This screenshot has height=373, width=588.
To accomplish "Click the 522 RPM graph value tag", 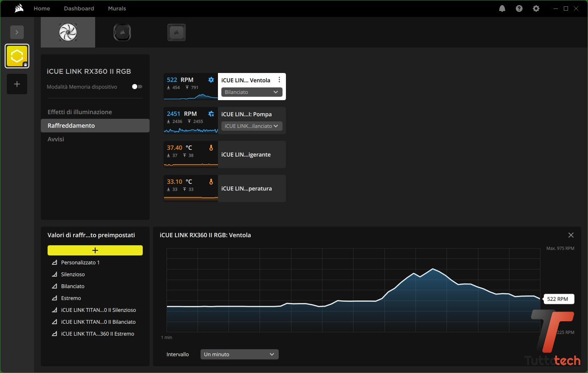I will (x=558, y=299).
